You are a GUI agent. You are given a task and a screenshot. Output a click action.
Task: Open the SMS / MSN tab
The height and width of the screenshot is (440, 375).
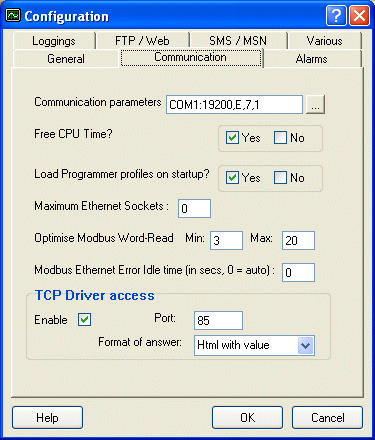click(238, 41)
